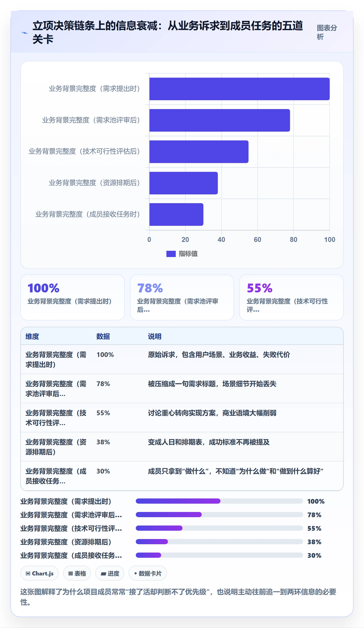Click the 55% progress bar
This screenshot has width=364, height=628.
[x=219, y=528]
